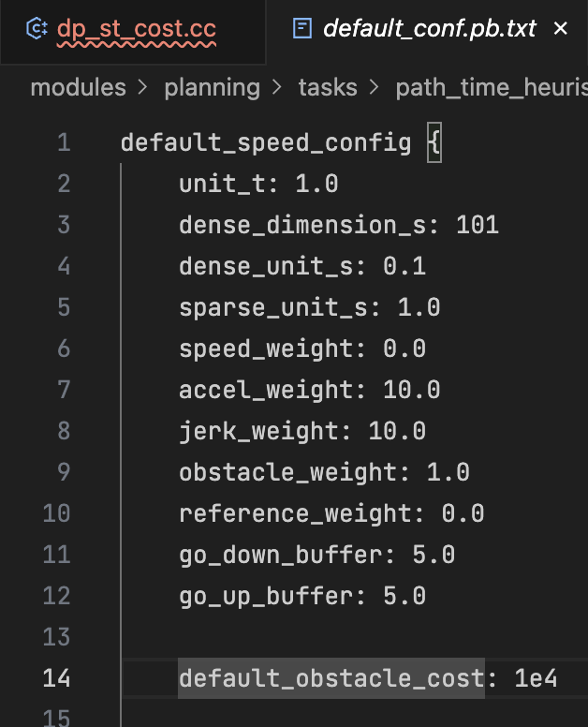Select line number 14 in the gutter
The height and width of the screenshot is (727, 588).
click(56, 678)
